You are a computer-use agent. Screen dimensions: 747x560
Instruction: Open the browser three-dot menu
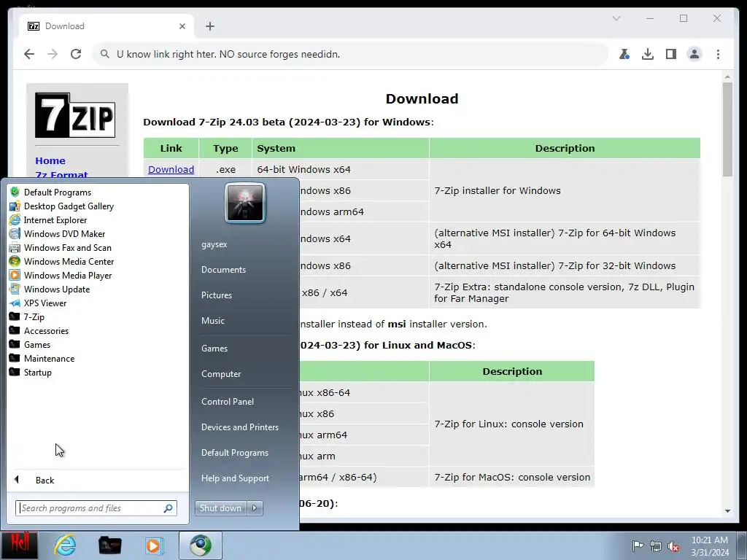click(718, 54)
